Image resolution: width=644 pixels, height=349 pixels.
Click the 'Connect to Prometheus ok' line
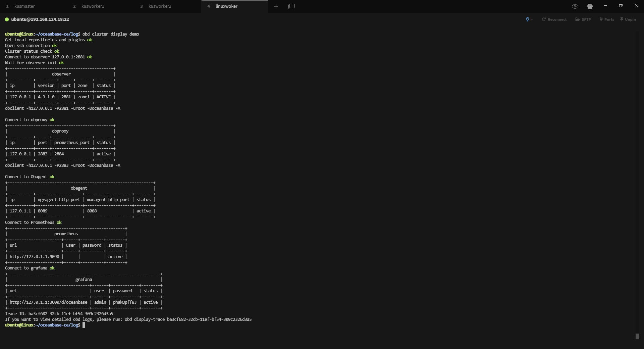(33, 222)
